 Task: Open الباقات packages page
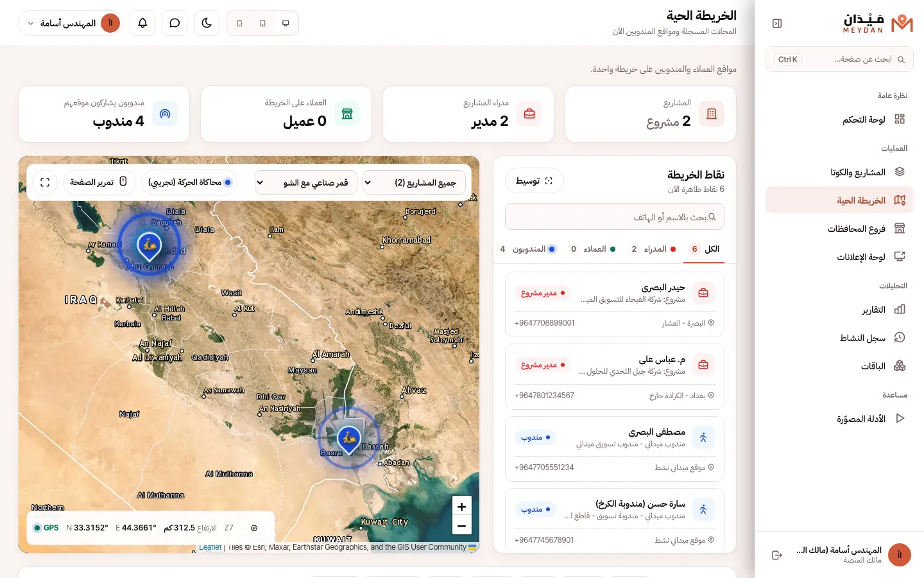[x=839, y=366]
